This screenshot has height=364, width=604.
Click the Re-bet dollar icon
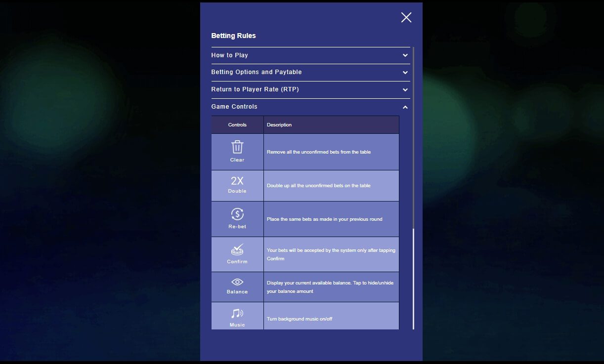coord(237,214)
